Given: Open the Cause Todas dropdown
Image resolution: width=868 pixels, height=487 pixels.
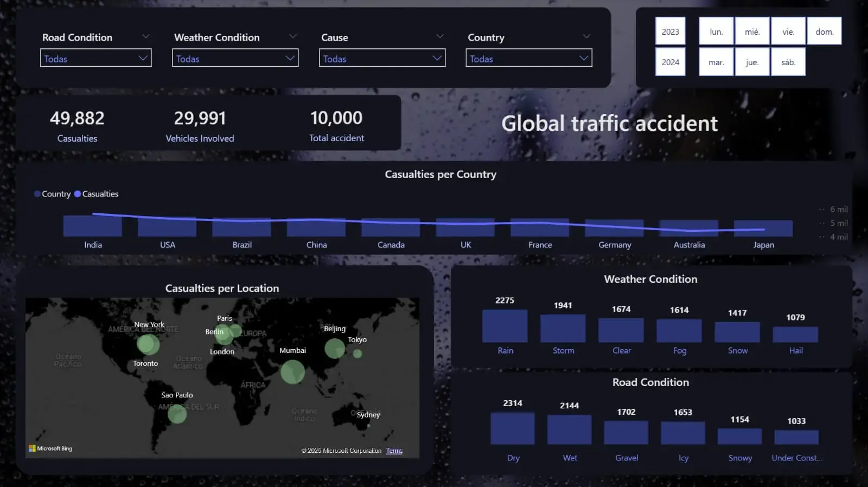Looking at the screenshot, I should pos(382,58).
